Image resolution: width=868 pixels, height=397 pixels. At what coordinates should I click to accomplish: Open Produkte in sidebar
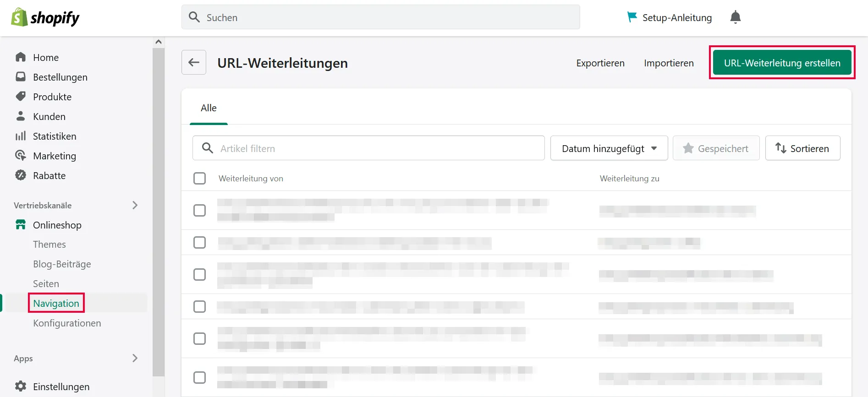pyautogui.click(x=52, y=97)
